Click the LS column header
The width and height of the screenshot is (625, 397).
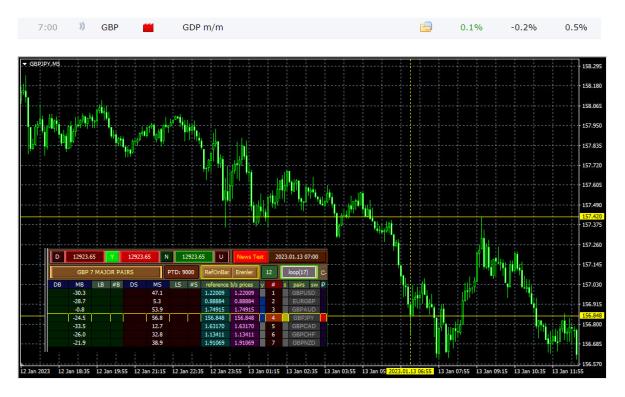click(x=178, y=285)
